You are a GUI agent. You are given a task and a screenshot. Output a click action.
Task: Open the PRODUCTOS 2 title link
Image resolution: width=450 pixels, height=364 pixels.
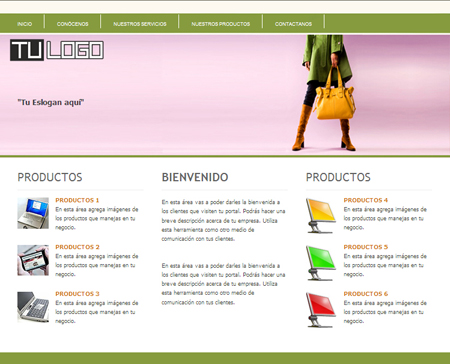[x=77, y=247]
